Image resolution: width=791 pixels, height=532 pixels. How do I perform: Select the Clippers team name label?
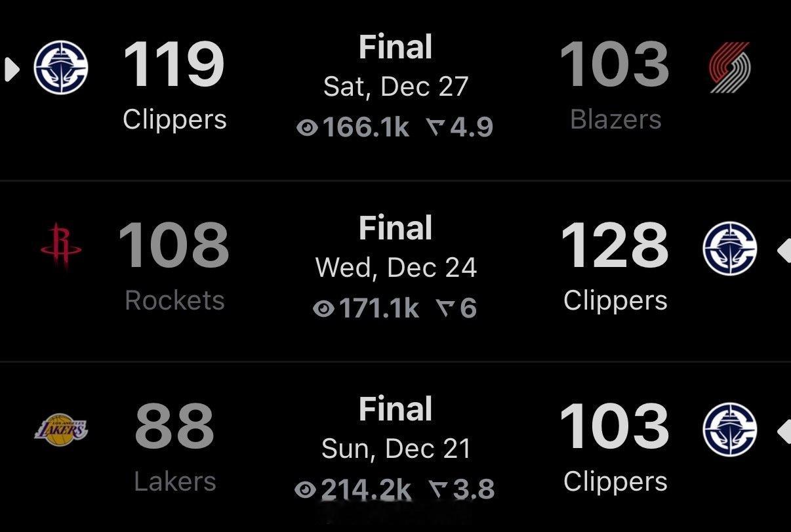point(174,119)
